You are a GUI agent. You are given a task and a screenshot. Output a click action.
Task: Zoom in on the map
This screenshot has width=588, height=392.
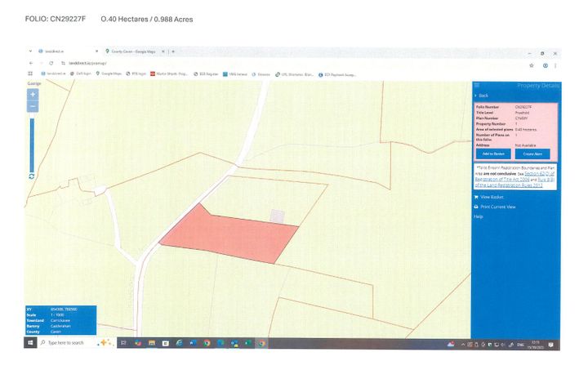33,94
